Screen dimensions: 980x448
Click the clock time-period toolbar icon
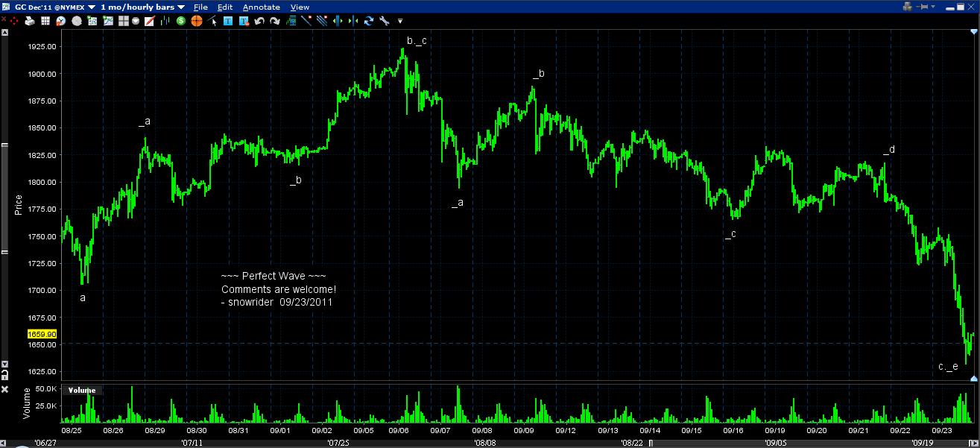pyautogui.click(x=62, y=21)
